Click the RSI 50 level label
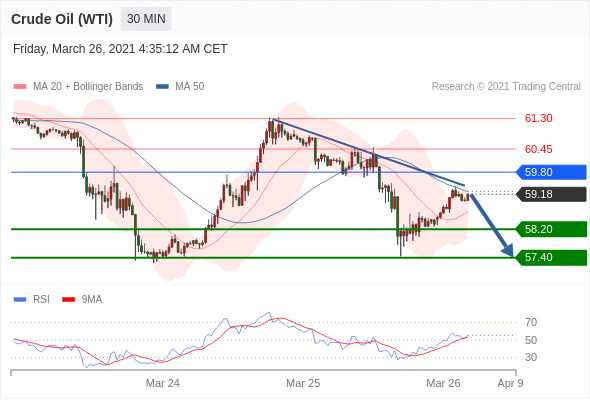 coord(531,340)
